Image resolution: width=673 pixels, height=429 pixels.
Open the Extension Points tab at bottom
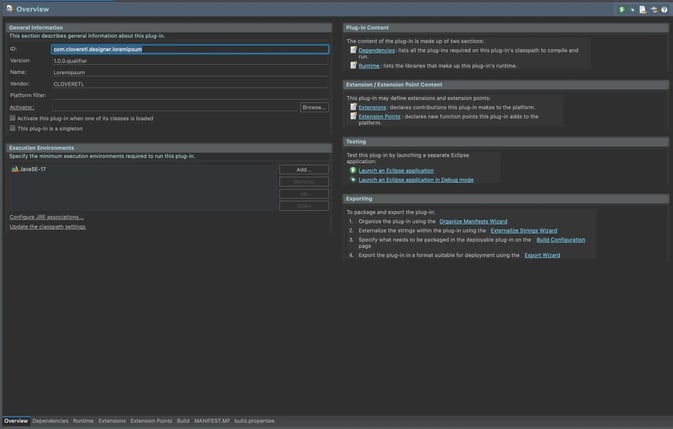151,421
